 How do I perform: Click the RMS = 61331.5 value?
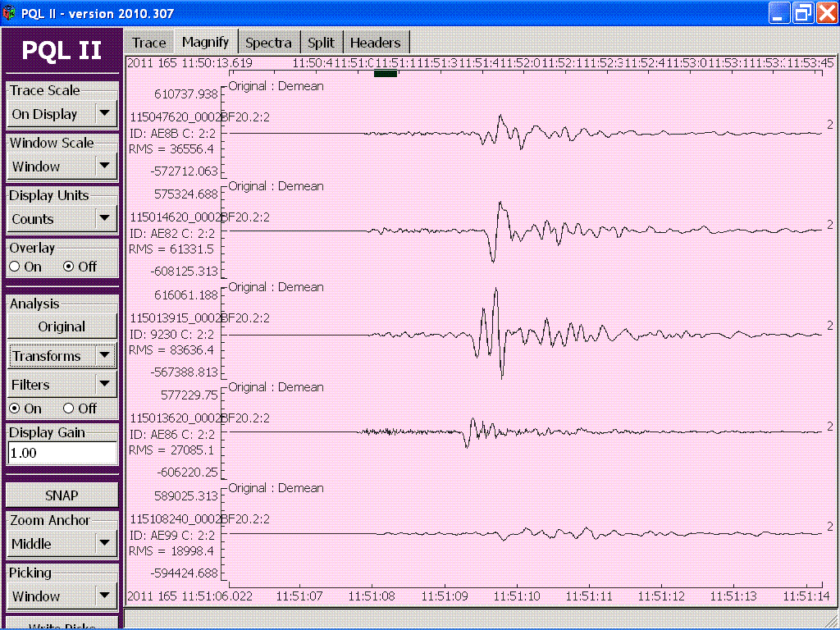click(x=171, y=249)
